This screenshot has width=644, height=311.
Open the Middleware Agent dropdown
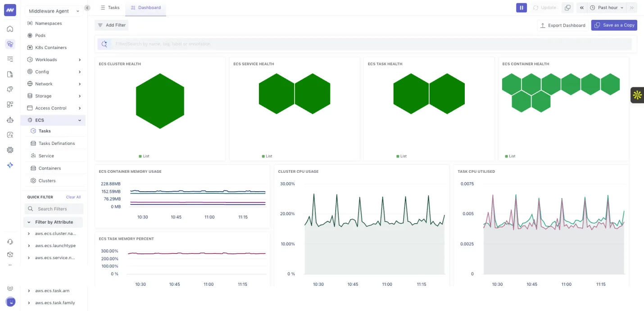[x=54, y=11]
